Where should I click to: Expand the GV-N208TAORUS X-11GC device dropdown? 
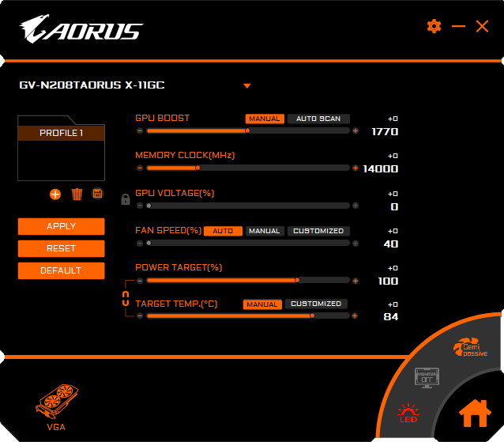click(246, 86)
